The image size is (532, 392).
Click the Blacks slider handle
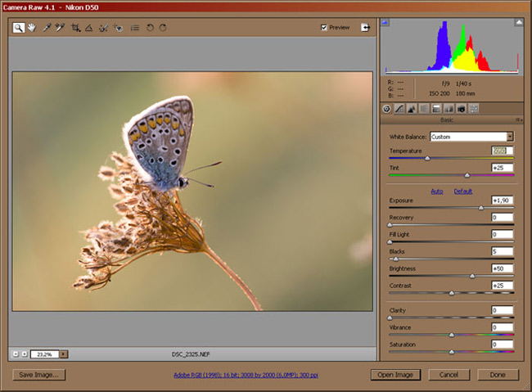[x=395, y=259]
